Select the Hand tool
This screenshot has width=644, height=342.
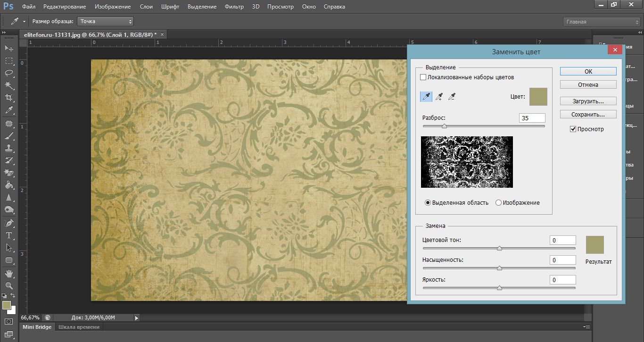[x=9, y=273]
